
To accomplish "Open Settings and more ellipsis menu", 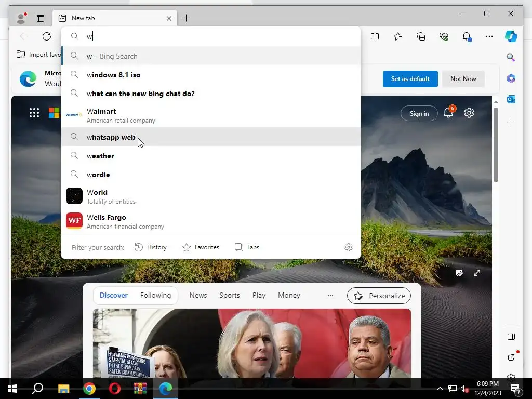I will point(489,36).
